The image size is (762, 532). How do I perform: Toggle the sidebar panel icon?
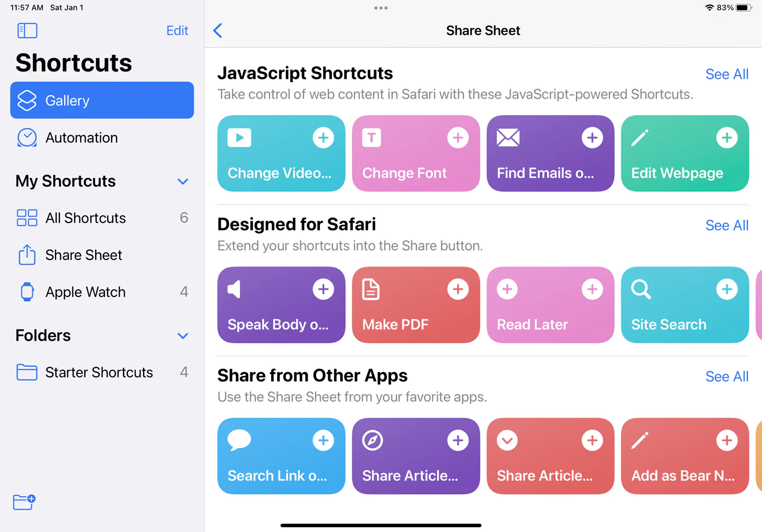[x=27, y=30]
